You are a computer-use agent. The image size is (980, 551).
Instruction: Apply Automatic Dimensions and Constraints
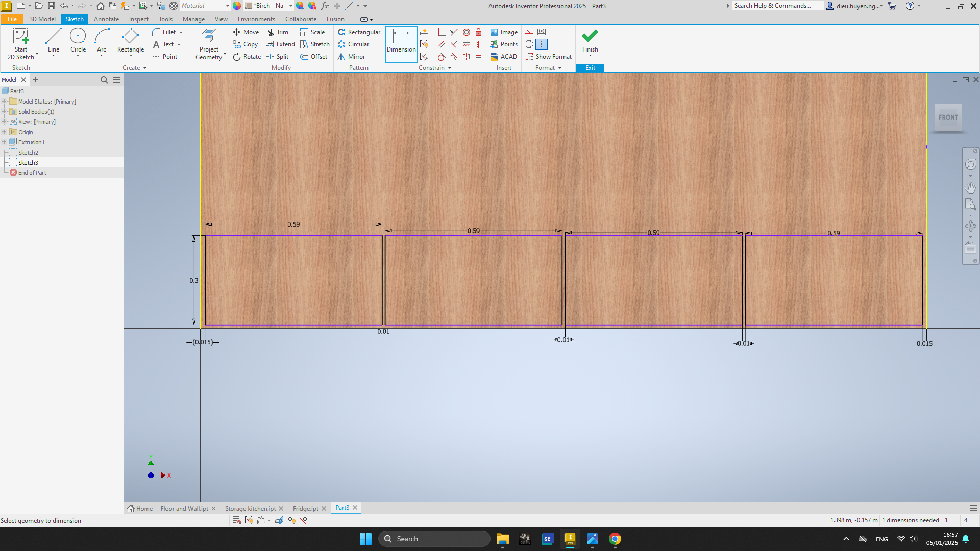424,32
